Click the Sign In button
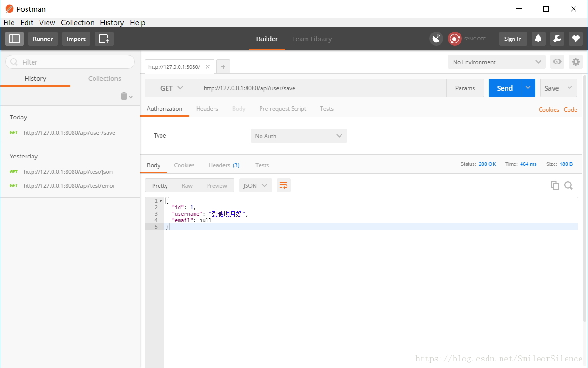Viewport: 588px width, 368px height. click(513, 39)
